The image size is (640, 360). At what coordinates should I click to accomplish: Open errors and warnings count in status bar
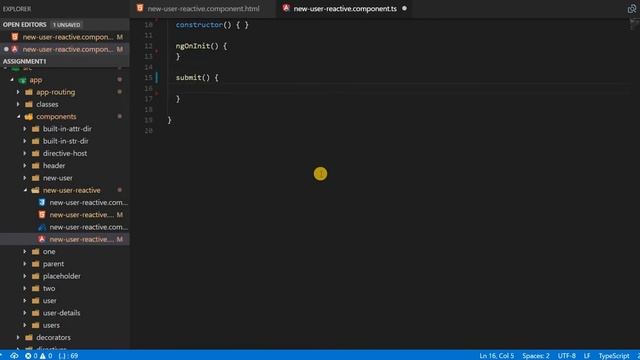pos(39,356)
